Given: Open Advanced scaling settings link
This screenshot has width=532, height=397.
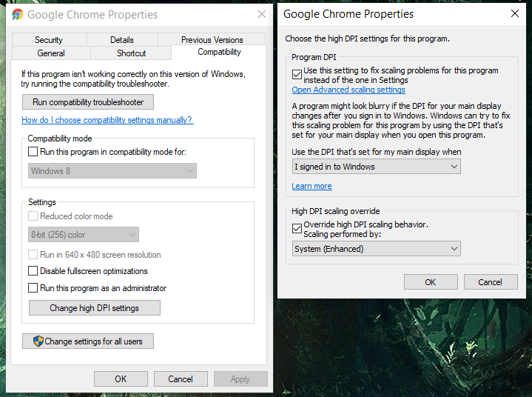Looking at the screenshot, I should tap(349, 90).
